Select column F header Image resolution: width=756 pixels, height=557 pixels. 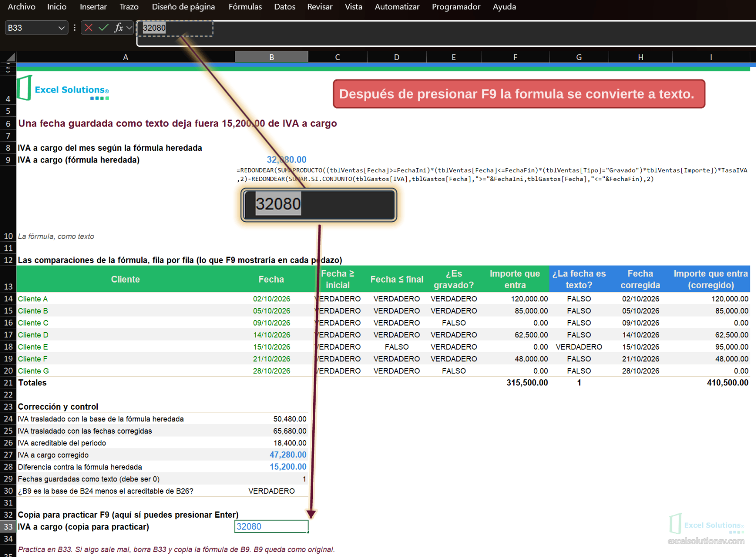[515, 57]
